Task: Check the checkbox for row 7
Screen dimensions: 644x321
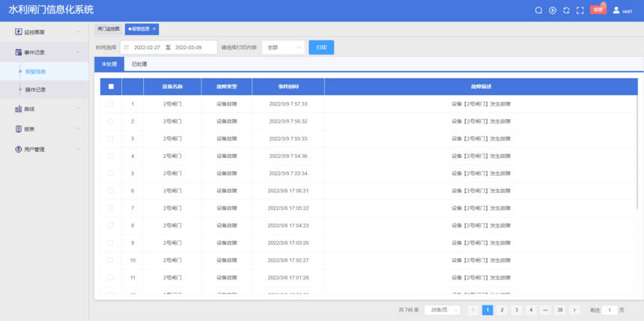Action: [111, 208]
